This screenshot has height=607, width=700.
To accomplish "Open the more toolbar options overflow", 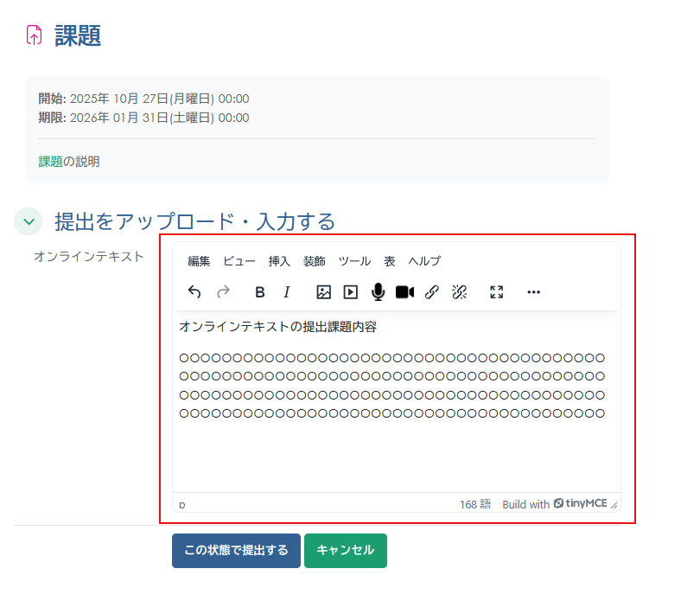I will point(533,291).
